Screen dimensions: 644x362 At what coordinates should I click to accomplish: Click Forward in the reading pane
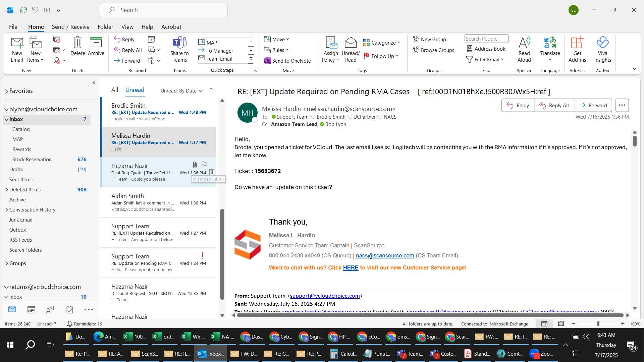tap(593, 105)
